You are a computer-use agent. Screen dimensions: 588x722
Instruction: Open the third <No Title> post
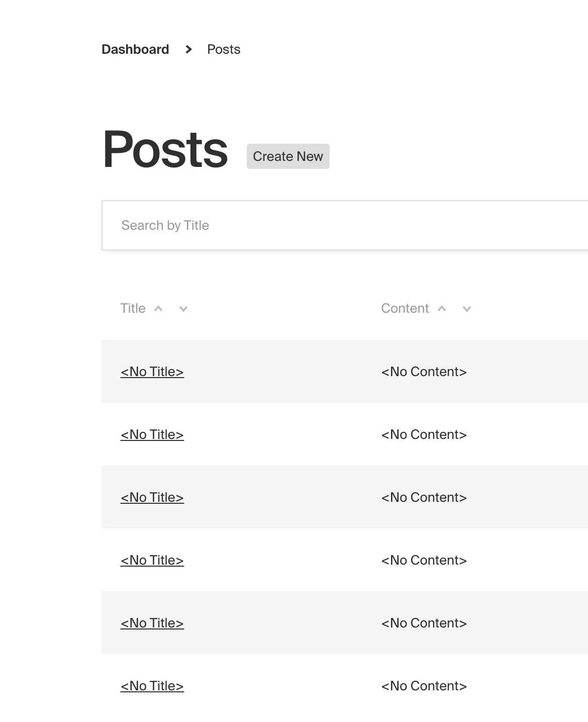pyautogui.click(x=152, y=497)
